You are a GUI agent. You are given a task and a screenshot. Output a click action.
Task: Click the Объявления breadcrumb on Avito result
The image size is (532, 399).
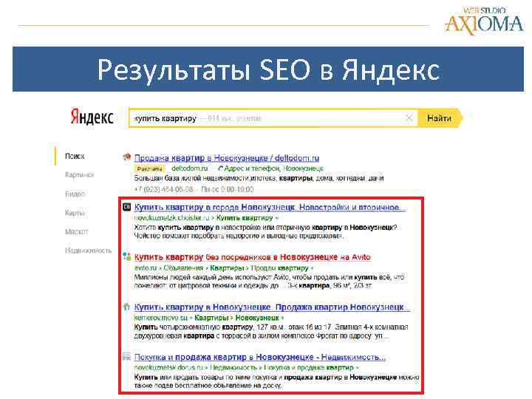click(x=183, y=268)
